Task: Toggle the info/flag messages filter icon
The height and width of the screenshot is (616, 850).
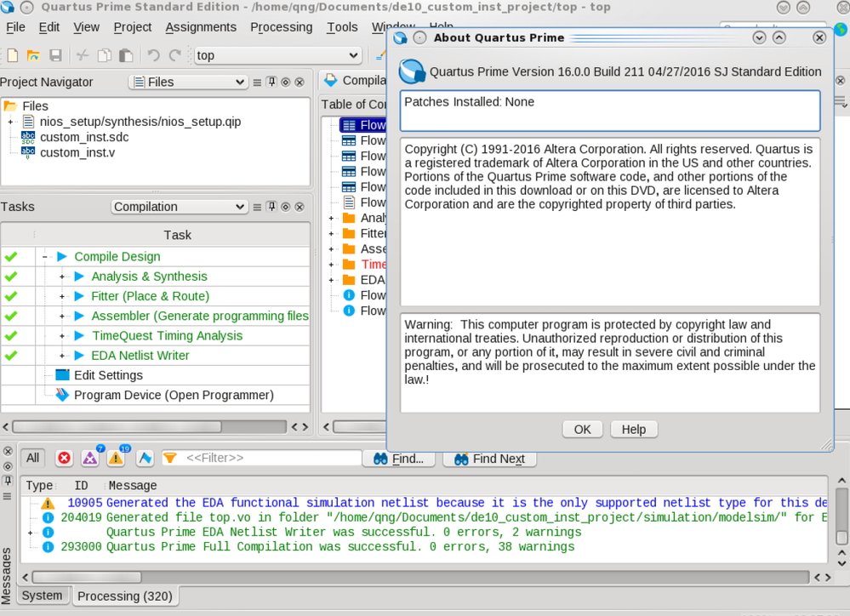Action: (x=145, y=459)
